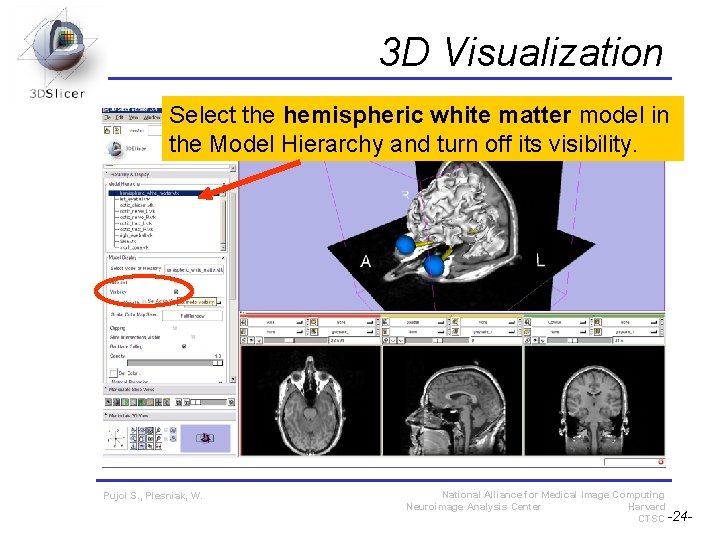Open the red slice viewer orientation dropdown
The height and width of the screenshot is (540, 720).
pyautogui.click(x=276, y=323)
